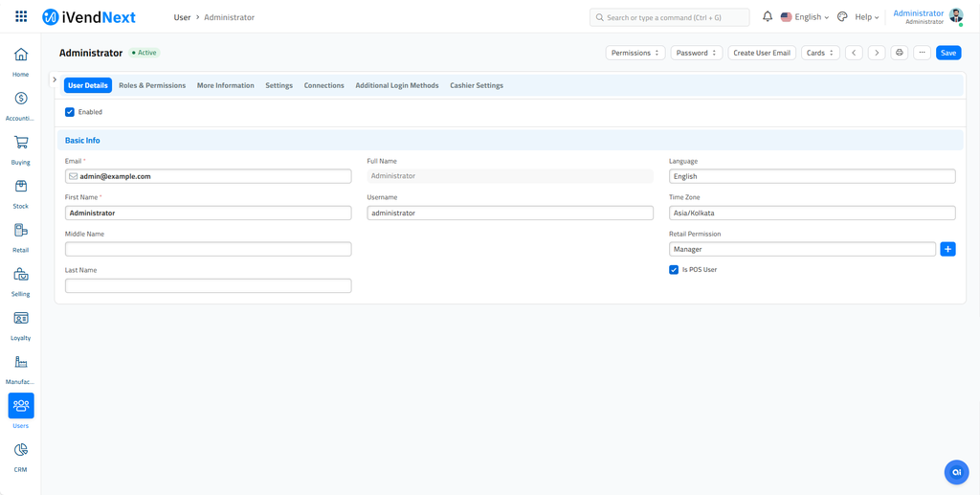Open Retail module in sidebar

(x=21, y=237)
